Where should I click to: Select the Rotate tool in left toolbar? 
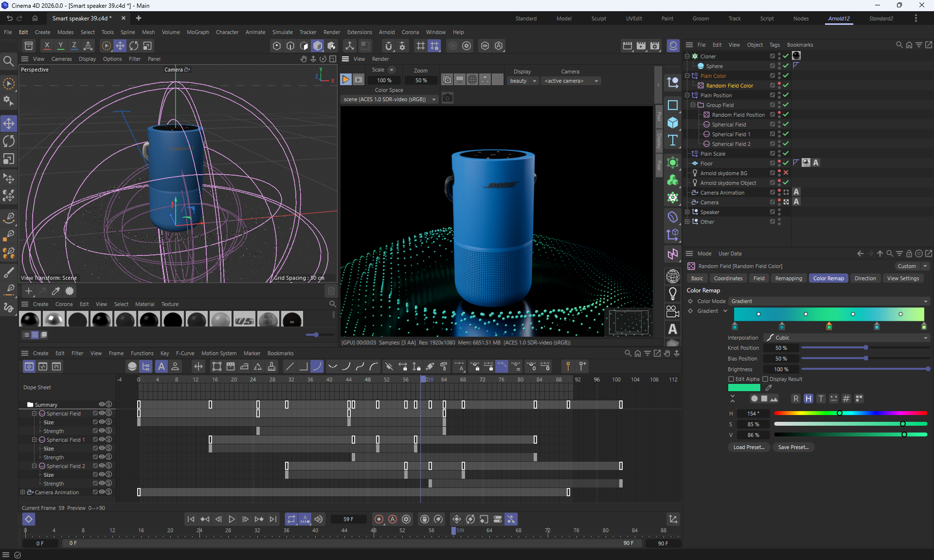9,142
